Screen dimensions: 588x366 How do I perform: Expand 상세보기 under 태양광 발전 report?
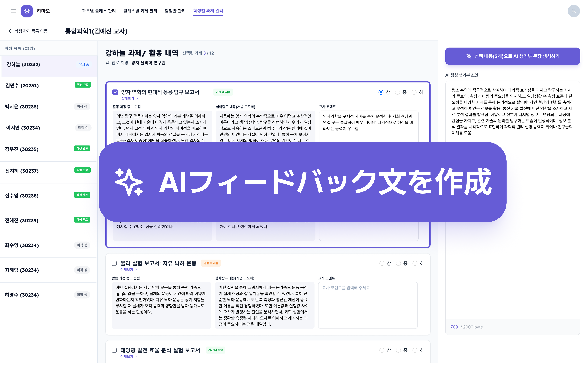click(x=129, y=357)
